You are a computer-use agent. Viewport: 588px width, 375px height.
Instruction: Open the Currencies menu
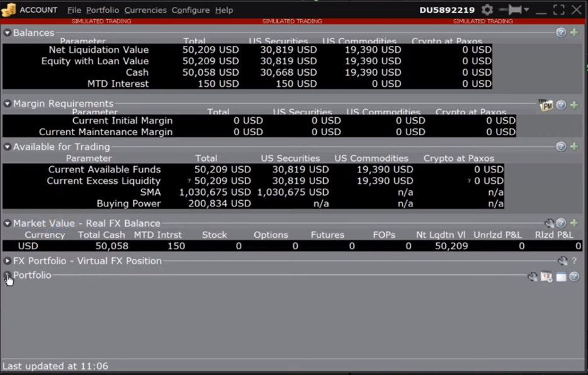coord(145,10)
